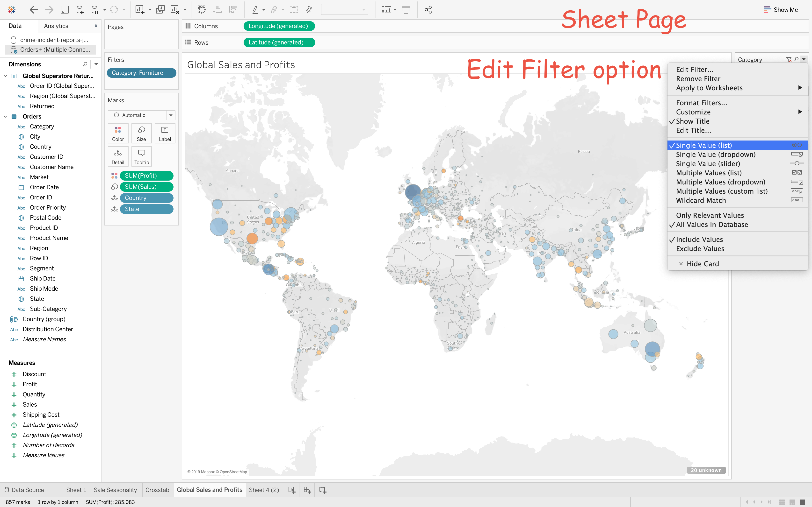Open the Color marks card
Image resolution: width=812 pixels, height=507 pixels.
coord(118,133)
